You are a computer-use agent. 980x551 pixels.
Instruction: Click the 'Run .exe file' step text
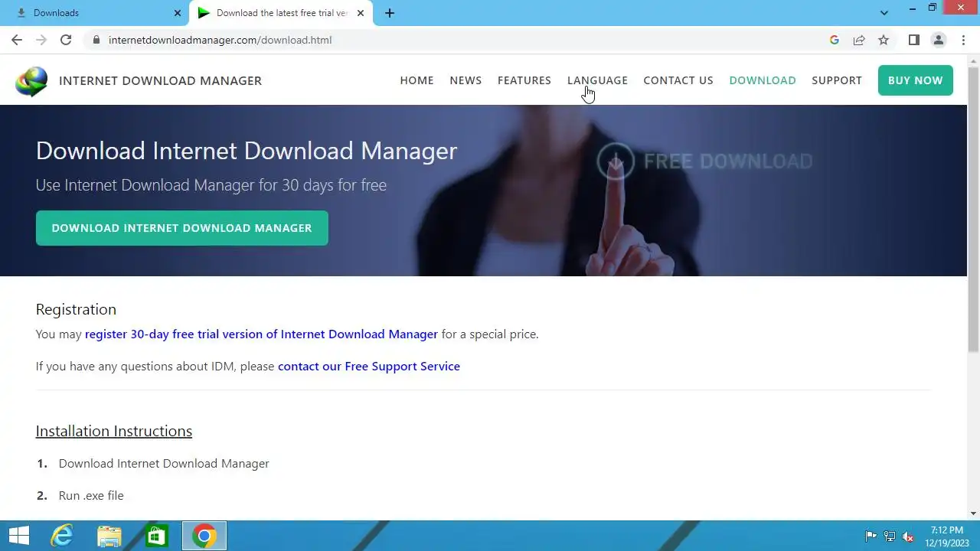click(91, 496)
